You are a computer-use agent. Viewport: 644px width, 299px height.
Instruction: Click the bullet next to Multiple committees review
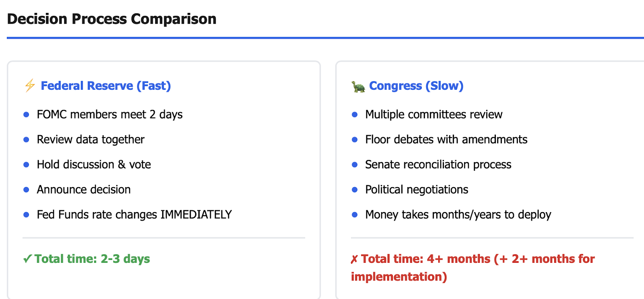(355, 115)
